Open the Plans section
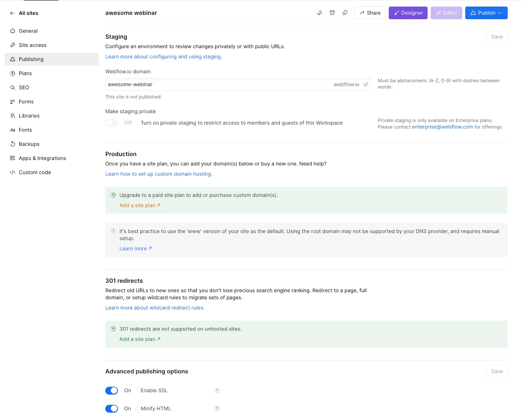This screenshot has height=420, width=525. pos(52,73)
